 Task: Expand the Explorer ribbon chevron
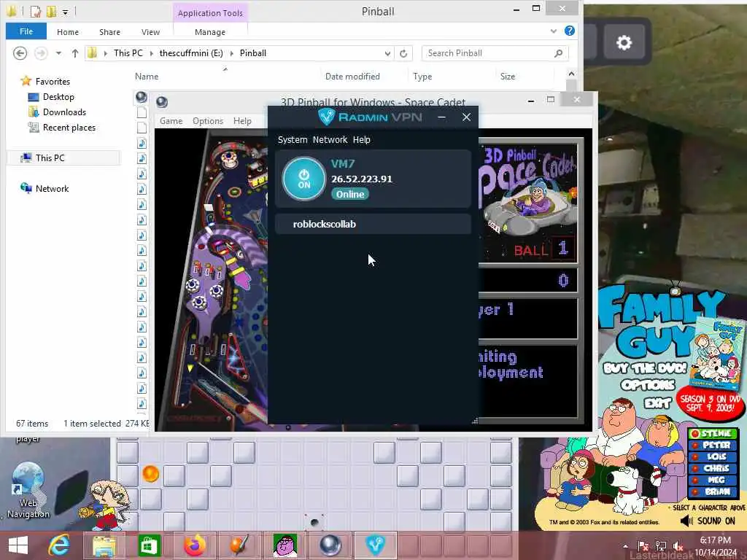pos(554,31)
